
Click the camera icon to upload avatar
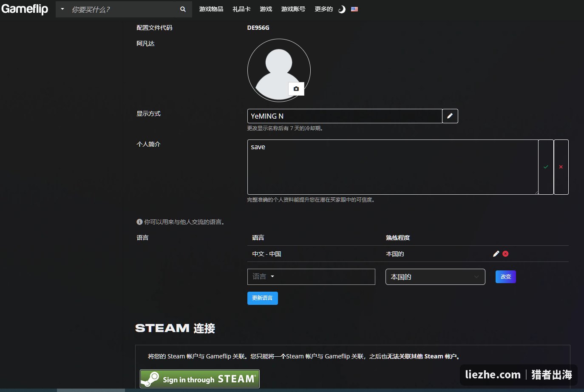pos(296,89)
